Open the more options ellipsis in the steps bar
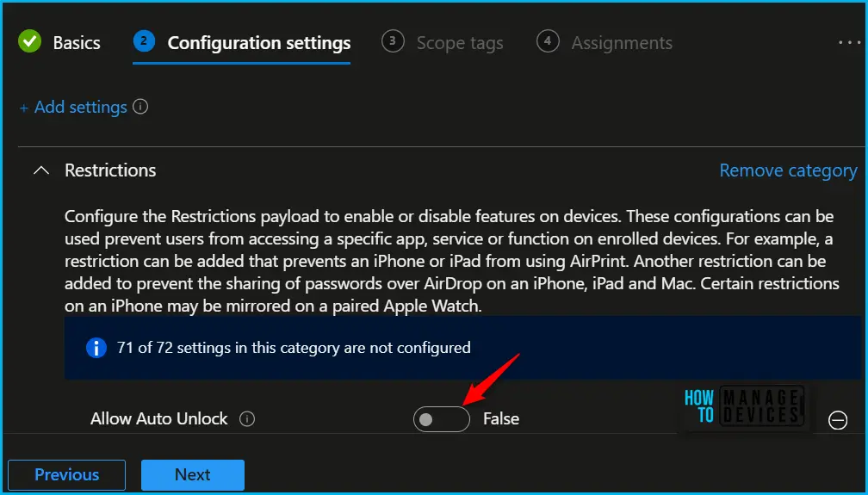868x495 pixels. point(850,42)
